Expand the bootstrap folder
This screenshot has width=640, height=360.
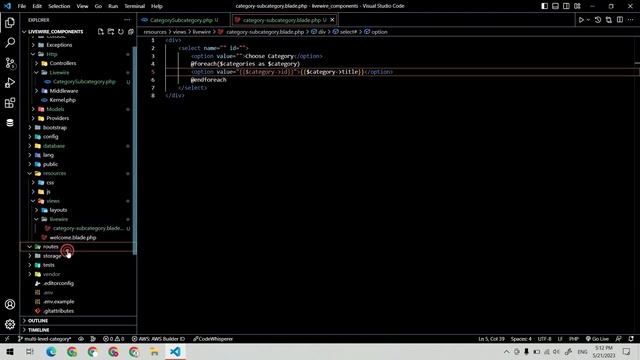(54, 127)
